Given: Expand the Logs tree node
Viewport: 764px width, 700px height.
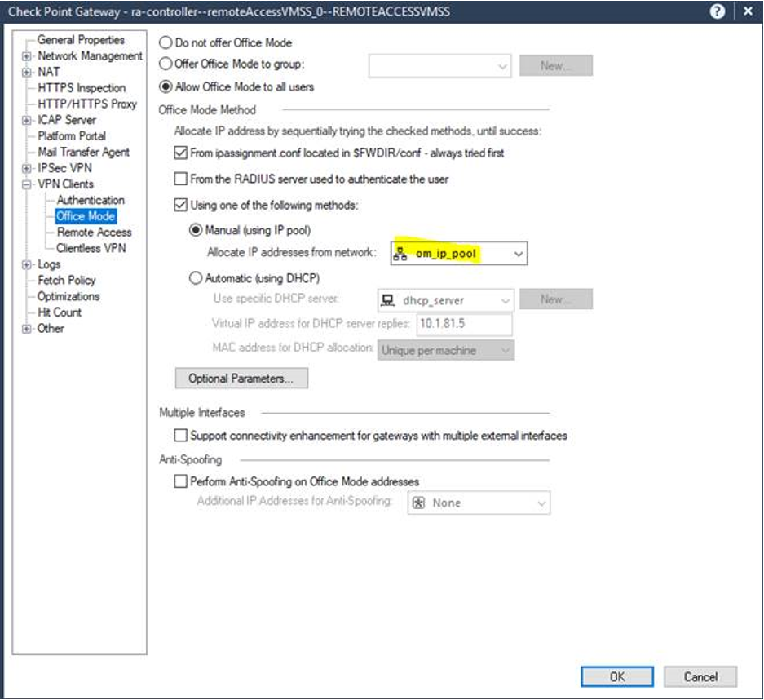Looking at the screenshot, I should click(27, 265).
